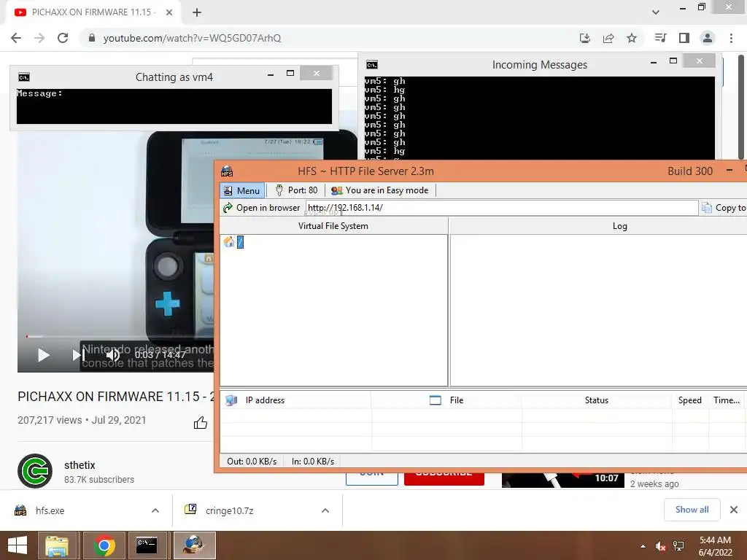Screen dimensions: 747x560
Task: Toggle Chrome side panel icon
Action: (x=684, y=38)
